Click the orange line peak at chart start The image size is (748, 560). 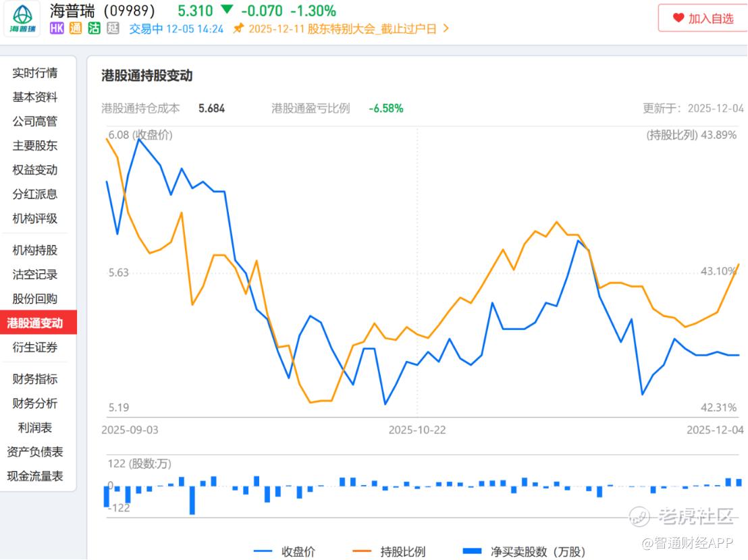click(x=107, y=138)
